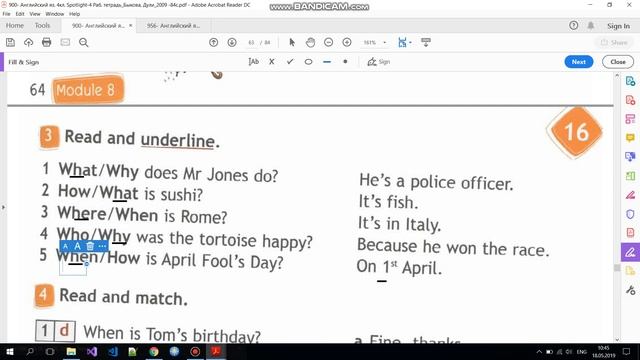Open the Sign option
This screenshot has width=640, height=360.
[379, 62]
